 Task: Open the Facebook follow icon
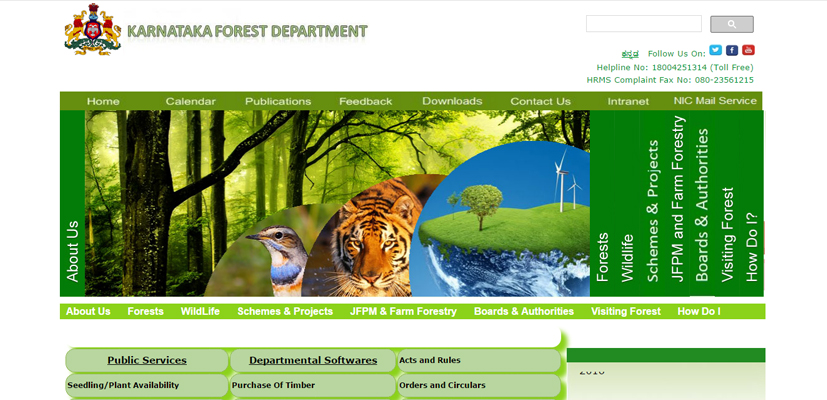(732, 50)
